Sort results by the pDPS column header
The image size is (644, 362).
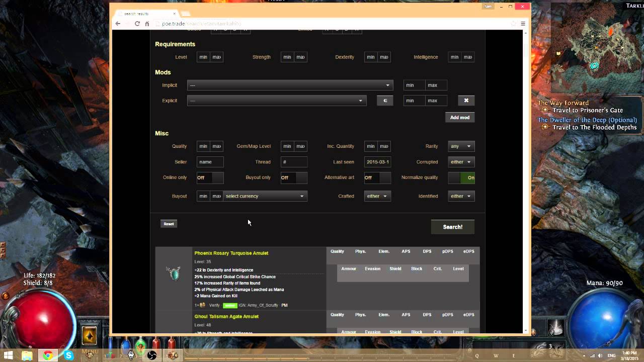click(448, 251)
